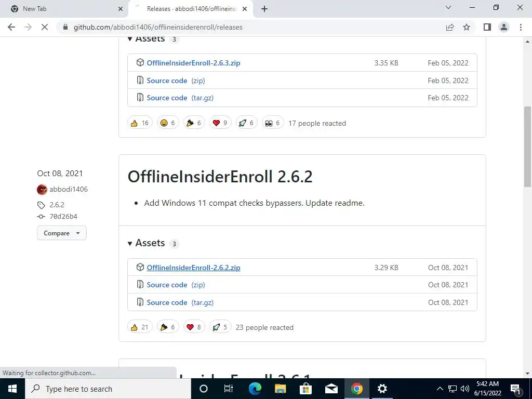Click thumbs up reaction with 16

(140, 123)
